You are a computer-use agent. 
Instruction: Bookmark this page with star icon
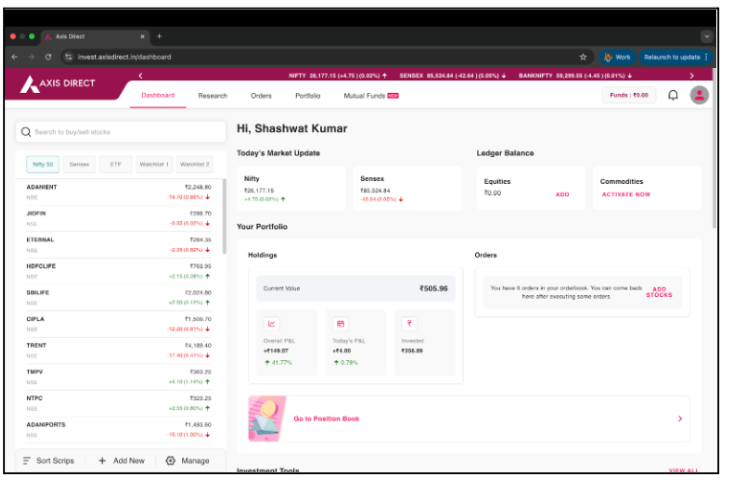click(x=583, y=57)
